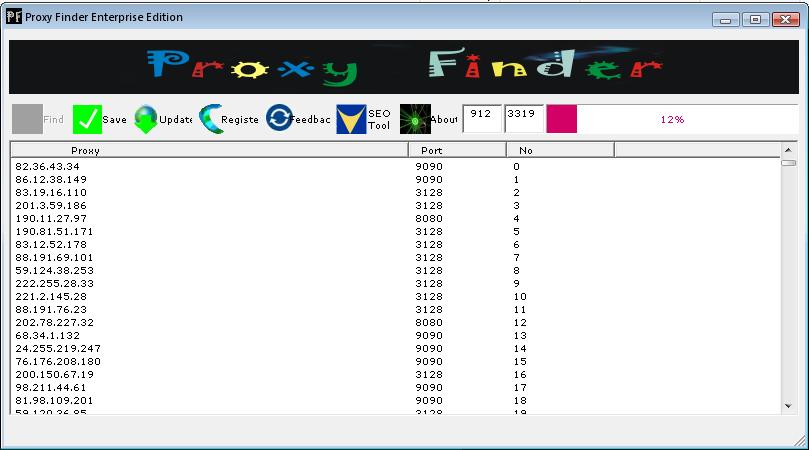Maximize the Proxy Finder window
Image resolution: width=809 pixels, height=450 pixels.
pos(755,20)
